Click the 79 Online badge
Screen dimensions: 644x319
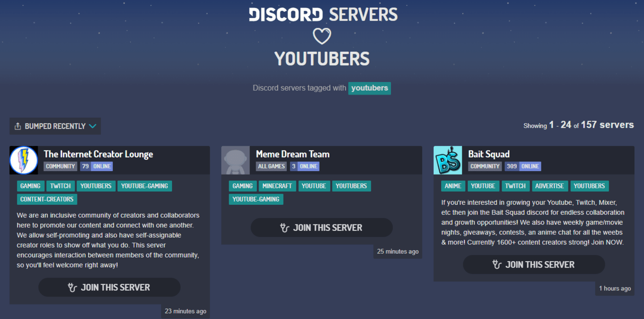click(x=96, y=166)
